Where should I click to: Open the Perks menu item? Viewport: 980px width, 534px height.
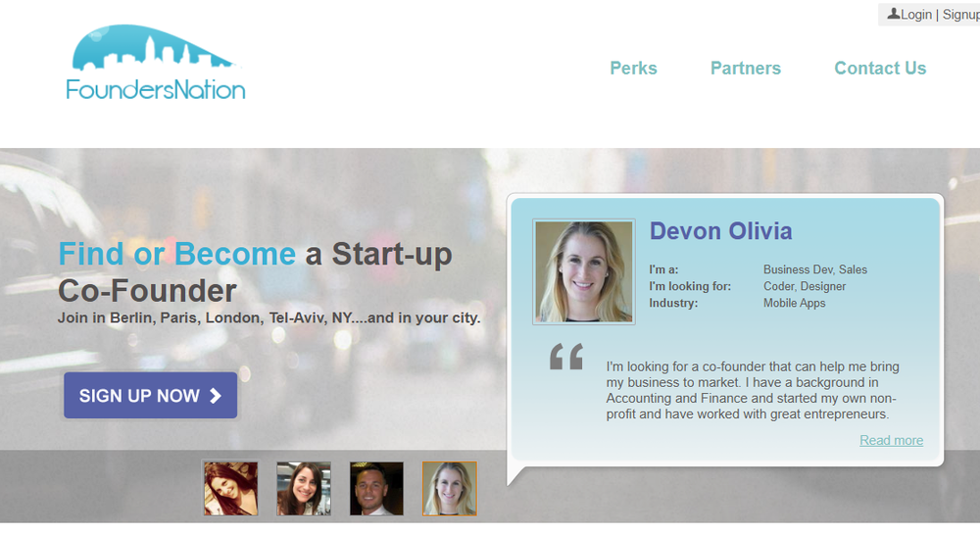[x=633, y=68]
